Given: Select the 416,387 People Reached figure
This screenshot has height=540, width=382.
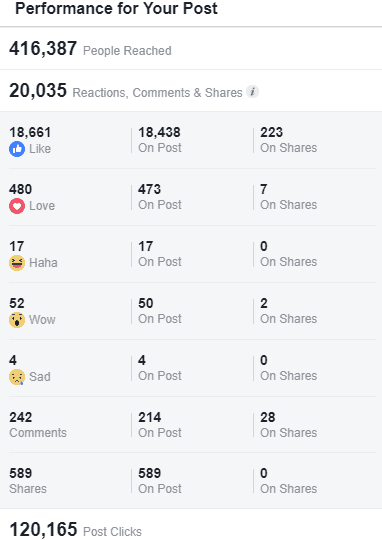Looking at the screenshot, I should [43, 48].
